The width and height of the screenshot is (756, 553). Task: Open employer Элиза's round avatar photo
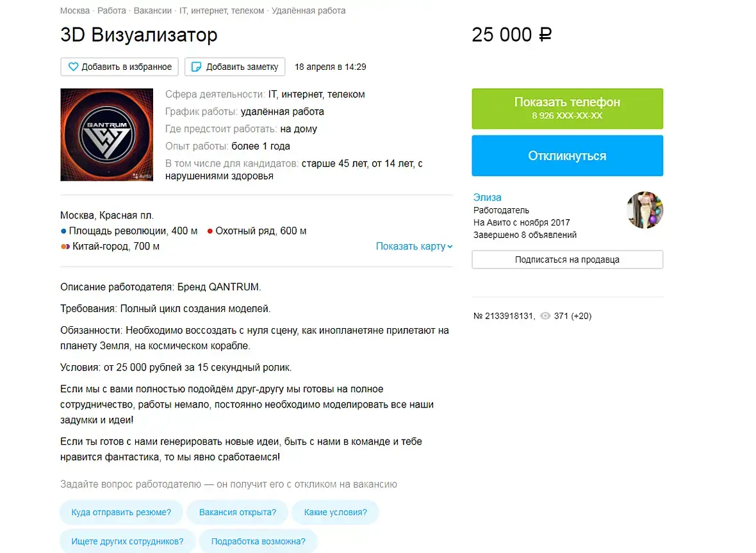645,210
